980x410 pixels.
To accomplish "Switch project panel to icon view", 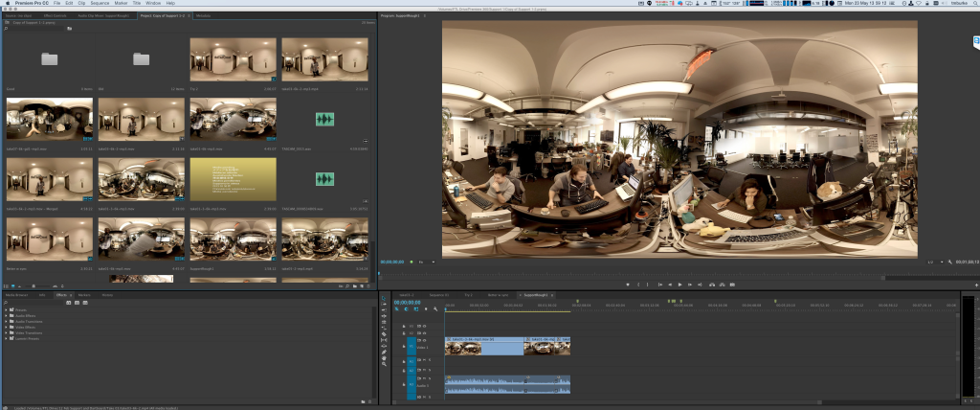I will pyautogui.click(x=13, y=286).
